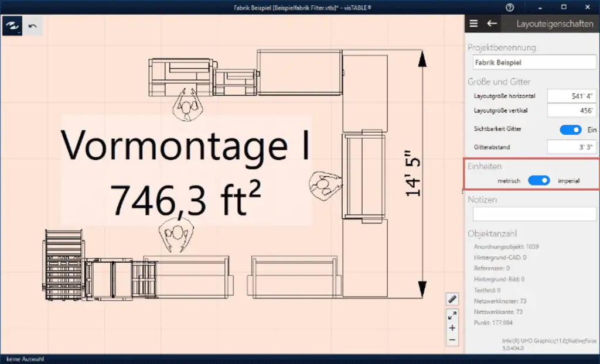The width and height of the screenshot is (600, 364).
Task: Click the 14' 5" dimension text
Action: point(413,174)
